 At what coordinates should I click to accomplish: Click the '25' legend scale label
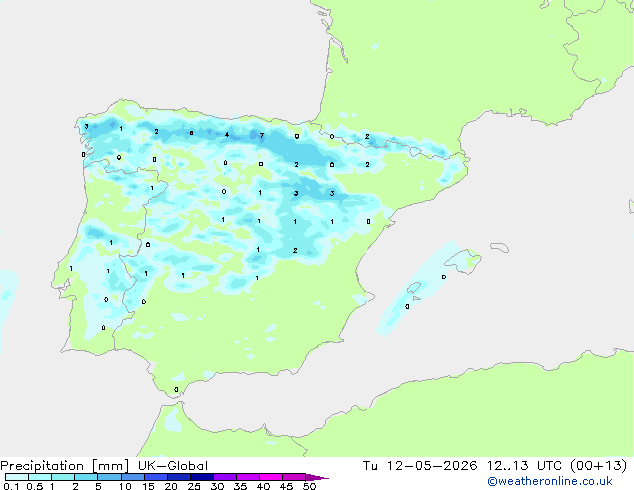[194, 486]
